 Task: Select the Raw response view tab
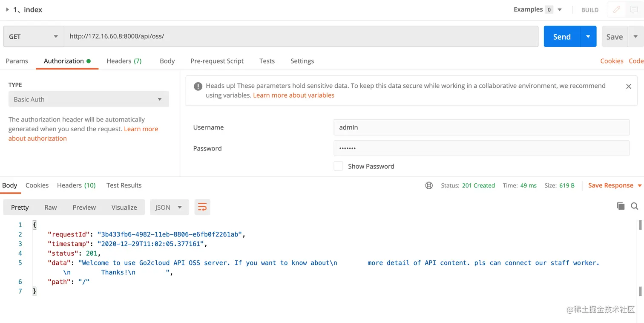(50, 208)
